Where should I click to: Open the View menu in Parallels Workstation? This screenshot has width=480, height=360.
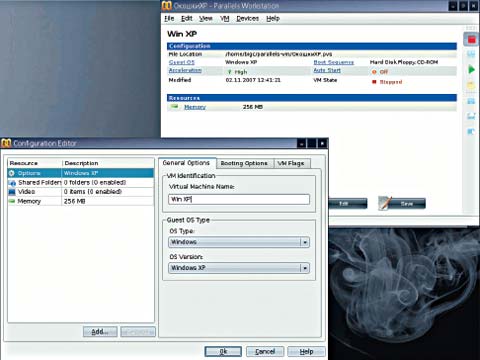point(206,19)
